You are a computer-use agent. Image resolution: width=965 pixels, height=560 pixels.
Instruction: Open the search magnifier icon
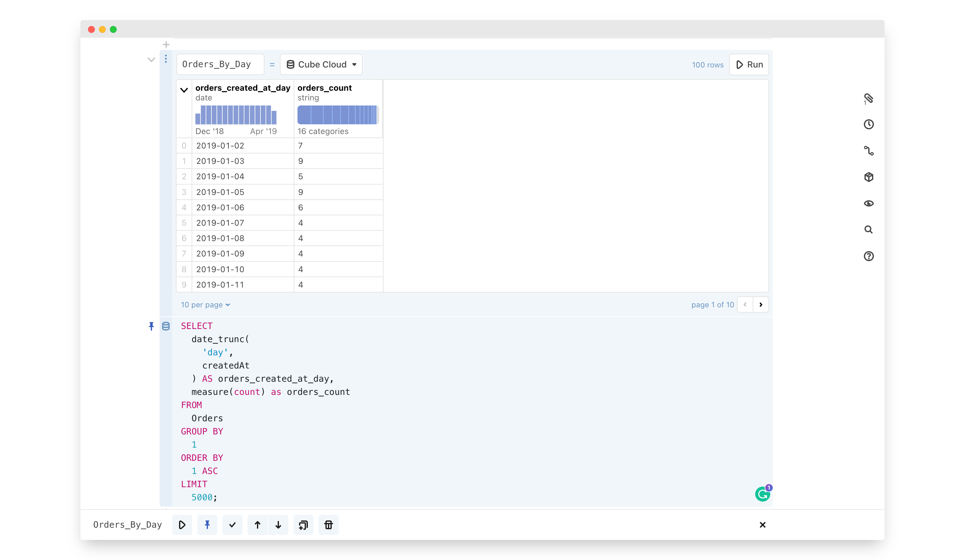868,230
